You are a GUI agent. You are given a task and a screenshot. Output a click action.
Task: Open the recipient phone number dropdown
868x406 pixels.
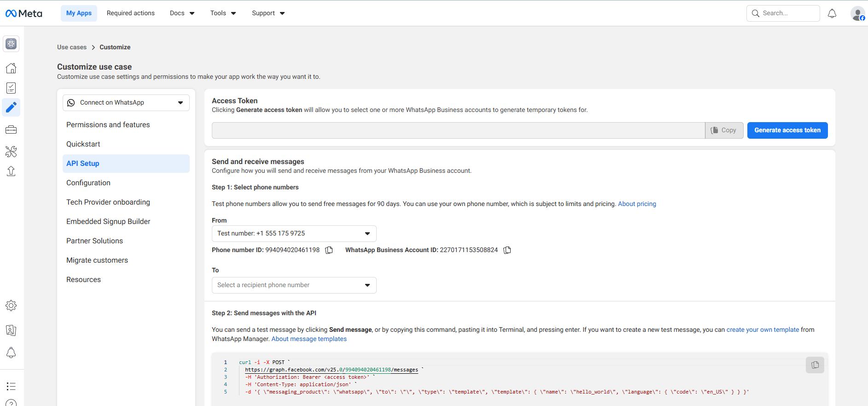[x=294, y=285]
